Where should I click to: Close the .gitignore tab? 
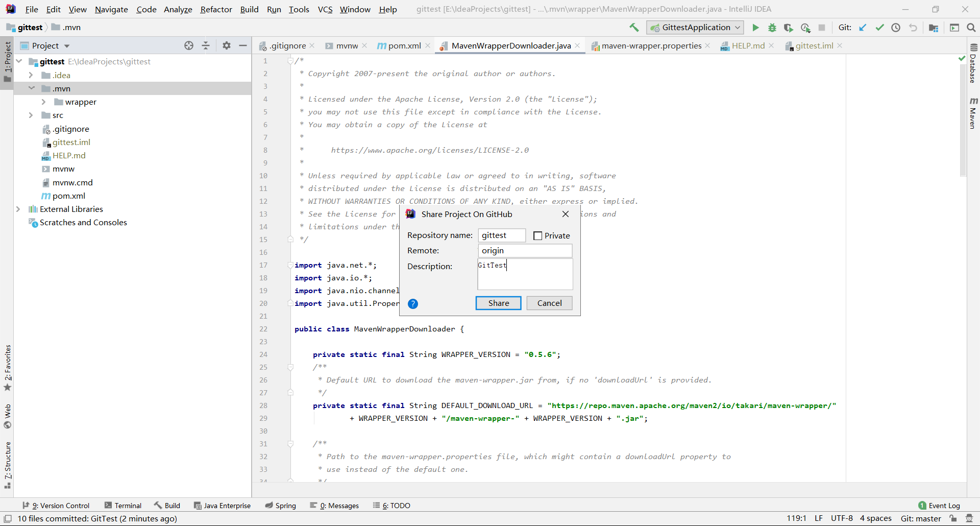point(312,45)
